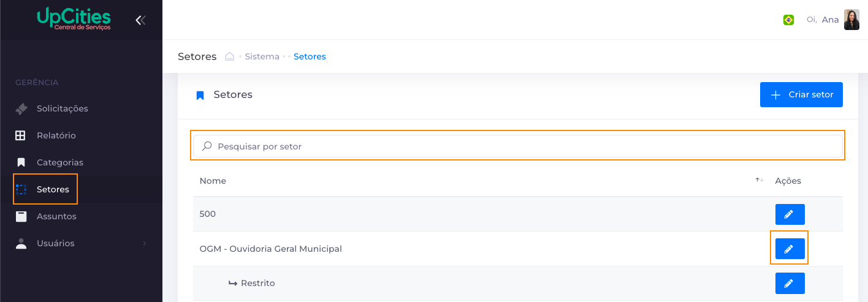
Task: Expand the Usuários submenu arrow
Action: click(x=145, y=243)
